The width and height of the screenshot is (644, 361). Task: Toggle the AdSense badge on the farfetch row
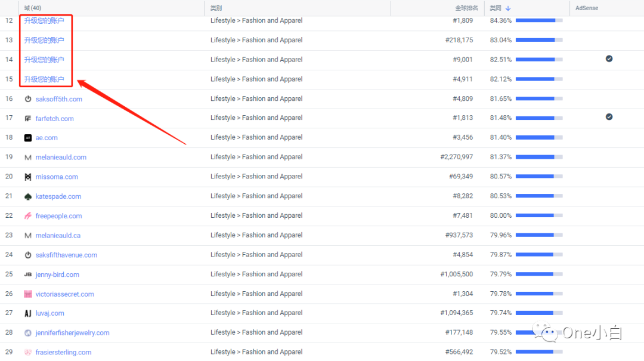(609, 117)
